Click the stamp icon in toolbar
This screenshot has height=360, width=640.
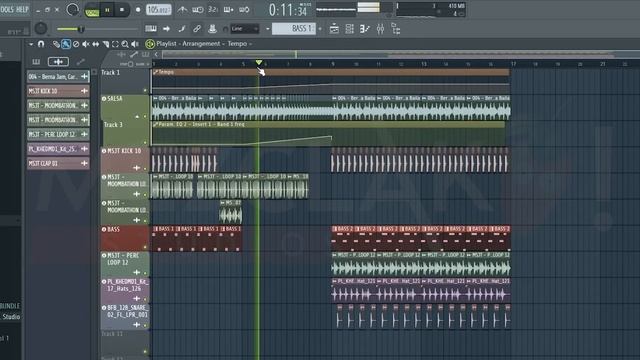[x=212, y=29]
